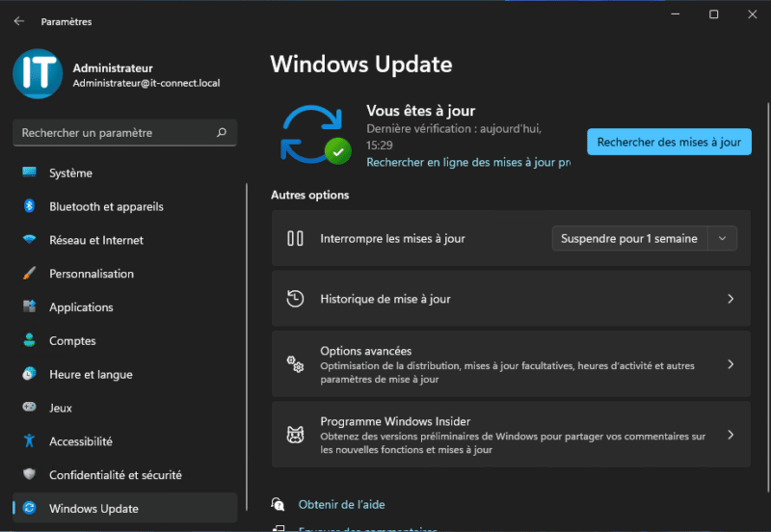
Task: Click the Personnalisation paintbrush icon
Action: (x=29, y=274)
